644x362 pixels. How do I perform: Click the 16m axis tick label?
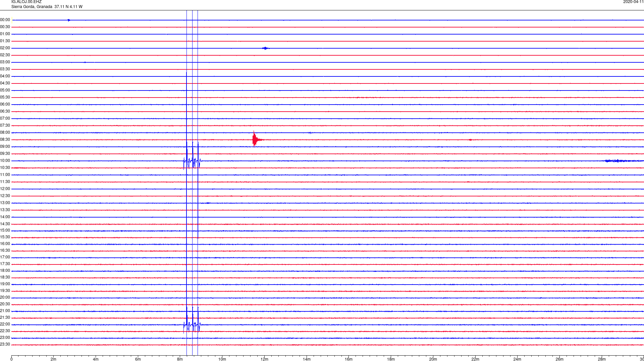coord(348,359)
